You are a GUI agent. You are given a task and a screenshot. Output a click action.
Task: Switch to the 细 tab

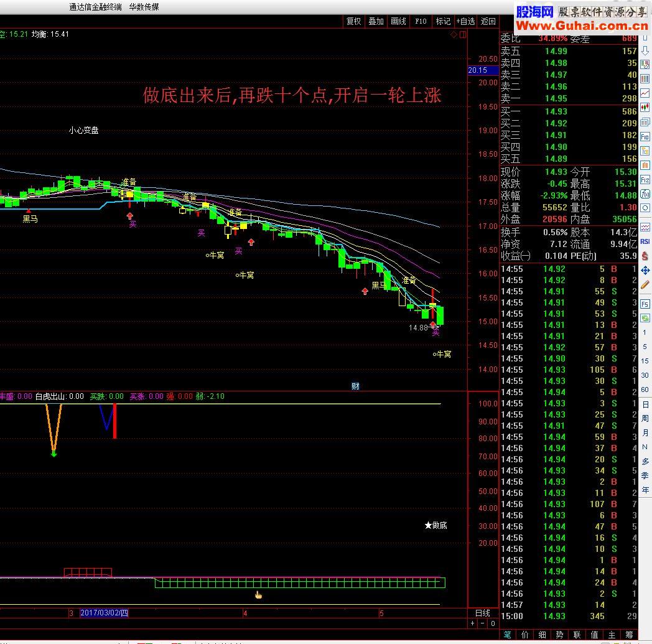[x=543, y=635]
